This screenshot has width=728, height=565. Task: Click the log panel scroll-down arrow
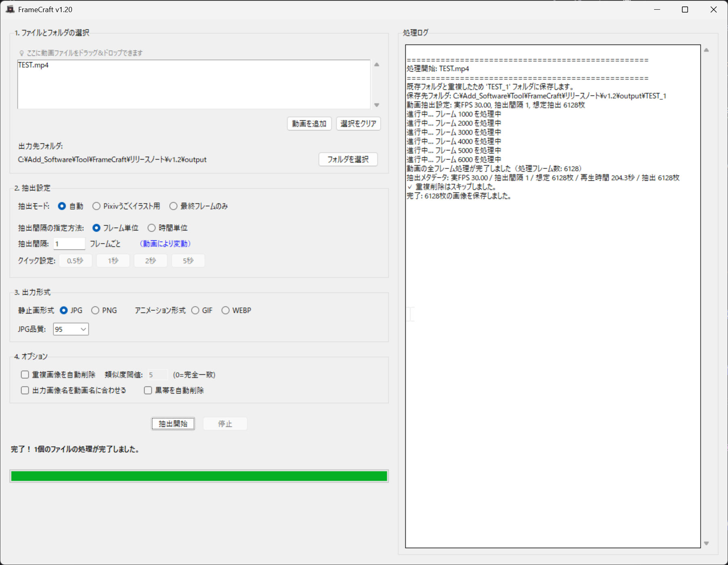[706, 543]
